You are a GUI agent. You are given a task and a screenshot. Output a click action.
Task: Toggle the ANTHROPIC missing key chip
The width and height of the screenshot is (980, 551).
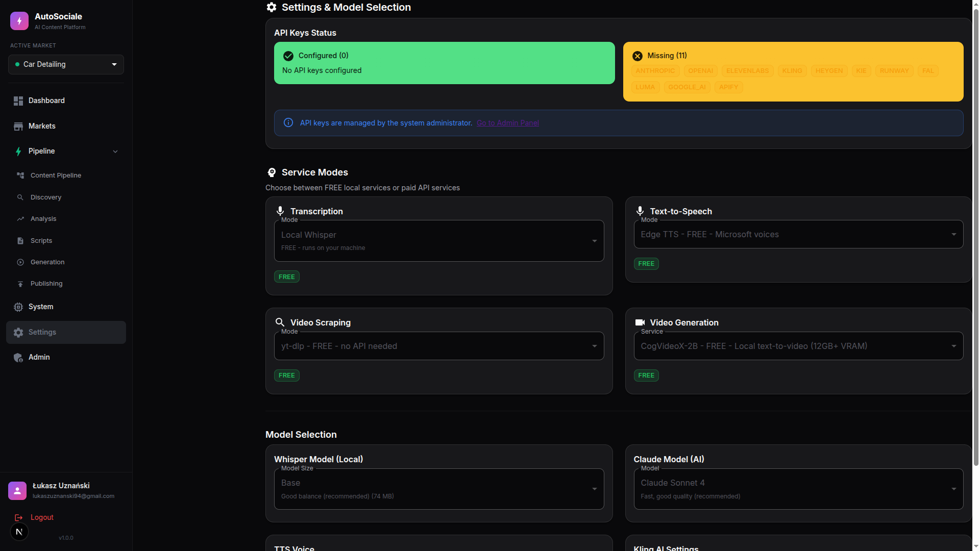[655, 70]
